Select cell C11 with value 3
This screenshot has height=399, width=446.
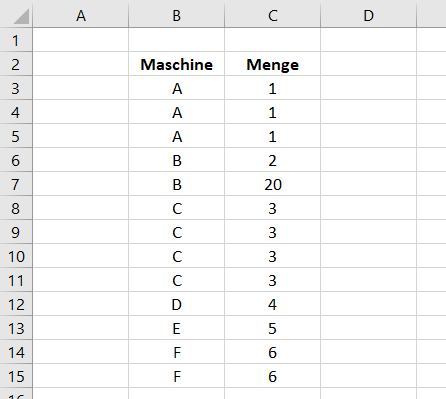[273, 280]
